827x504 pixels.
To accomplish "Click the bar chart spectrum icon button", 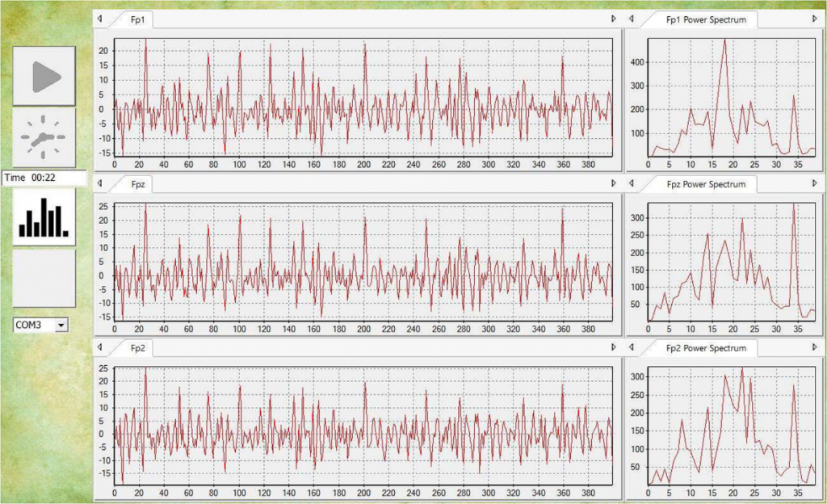I will [44, 216].
